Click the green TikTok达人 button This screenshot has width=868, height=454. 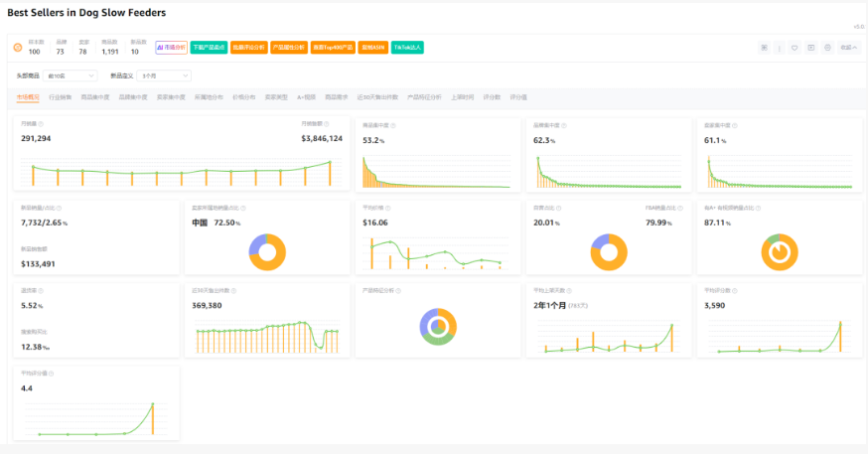pos(407,48)
